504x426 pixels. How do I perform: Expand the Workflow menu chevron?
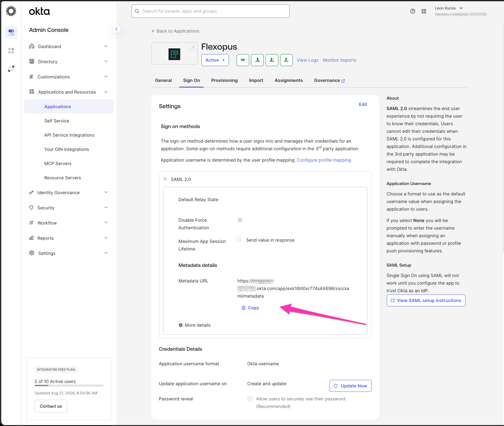click(106, 223)
